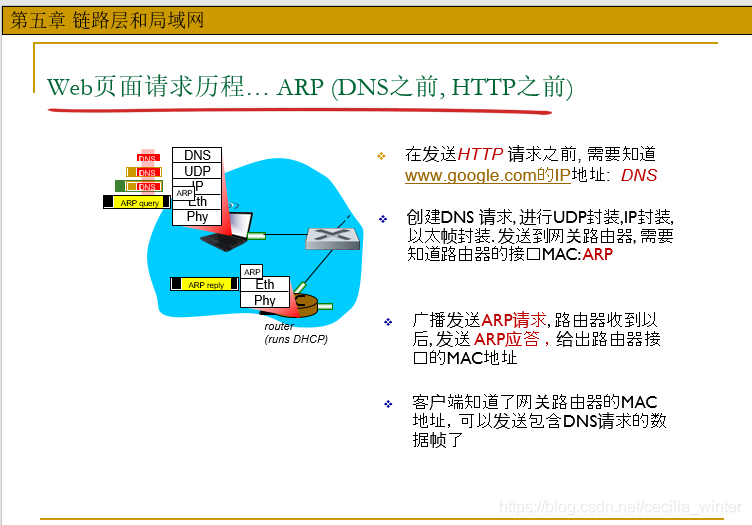Click the Phy layer box in router stack
The height and width of the screenshot is (525, 752).
tap(265, 300)
